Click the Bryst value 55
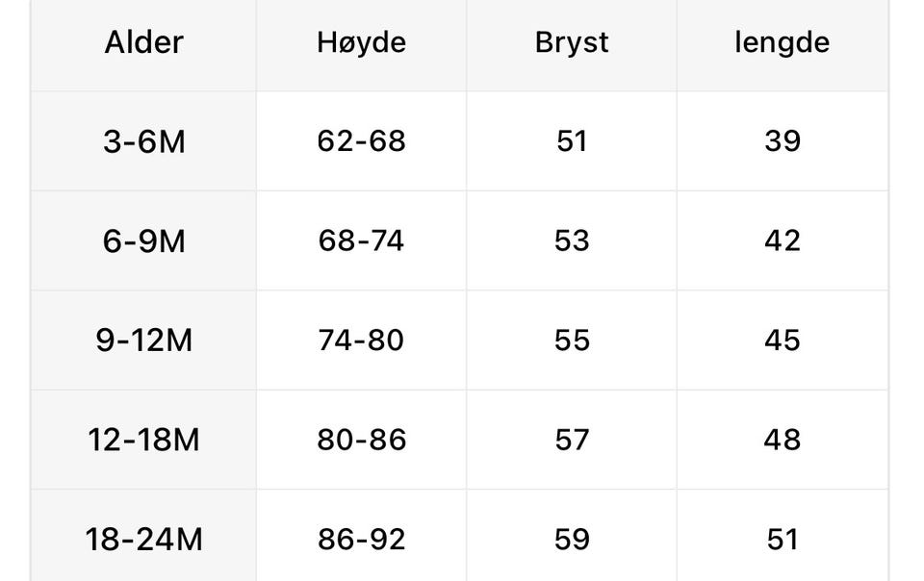The height and width of the screenshot is (581, 924). 572,341
